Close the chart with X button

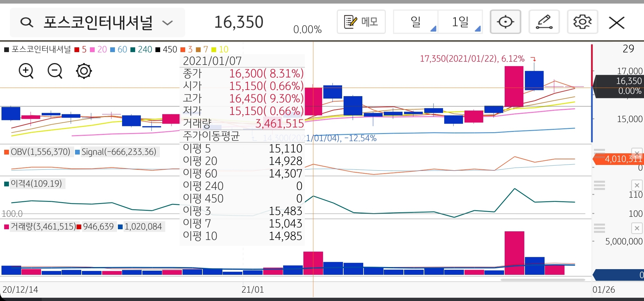tap(617, 23)
